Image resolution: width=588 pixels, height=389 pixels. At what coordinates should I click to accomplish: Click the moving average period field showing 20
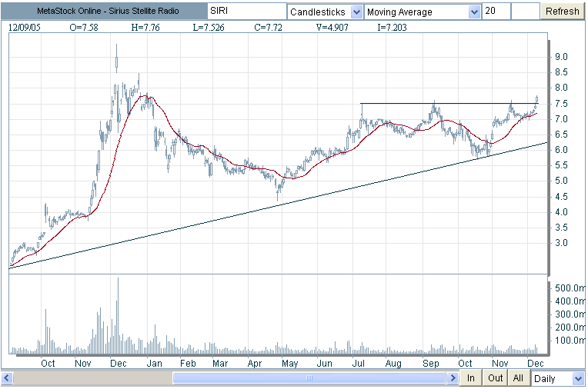click(496, 12)
